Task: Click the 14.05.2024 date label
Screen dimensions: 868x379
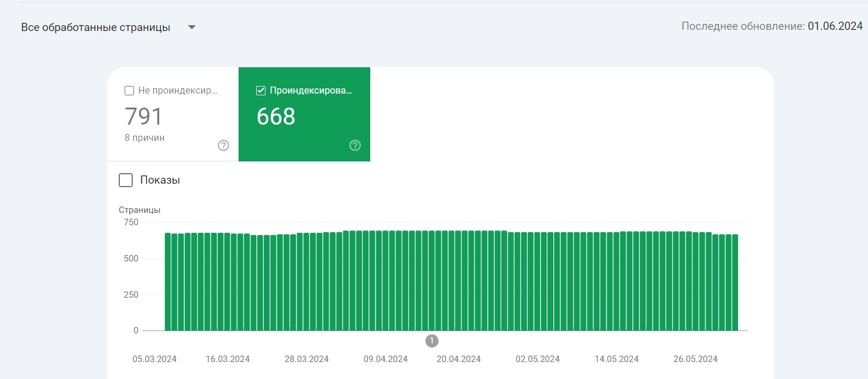Action: pos(616,359)
